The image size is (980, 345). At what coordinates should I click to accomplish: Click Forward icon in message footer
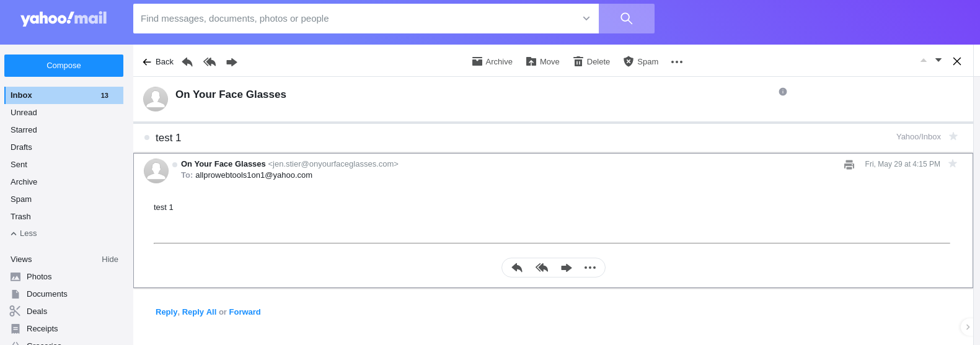[566, 268]
